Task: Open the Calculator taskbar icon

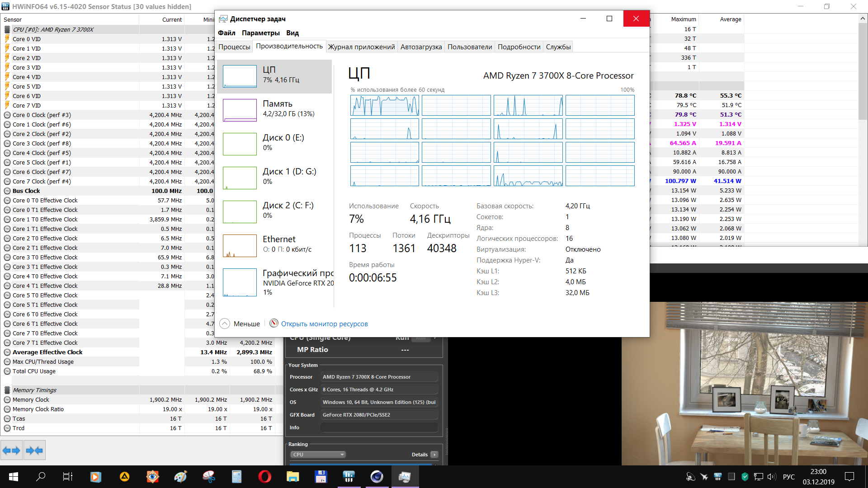Action: (x=236, y=476)
